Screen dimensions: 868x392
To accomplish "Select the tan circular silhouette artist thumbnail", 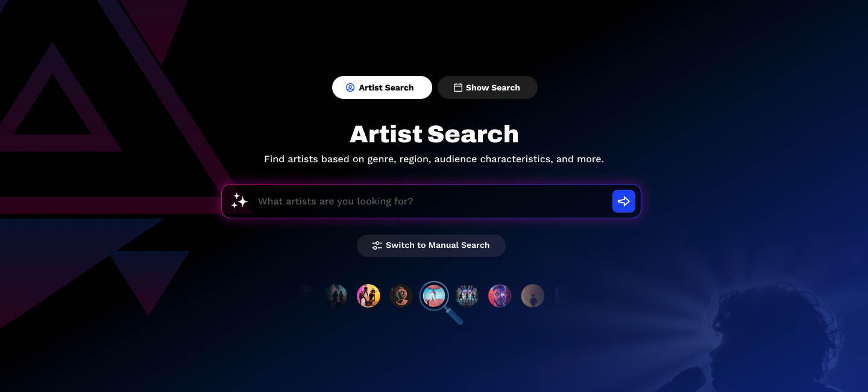I will 533,296.
